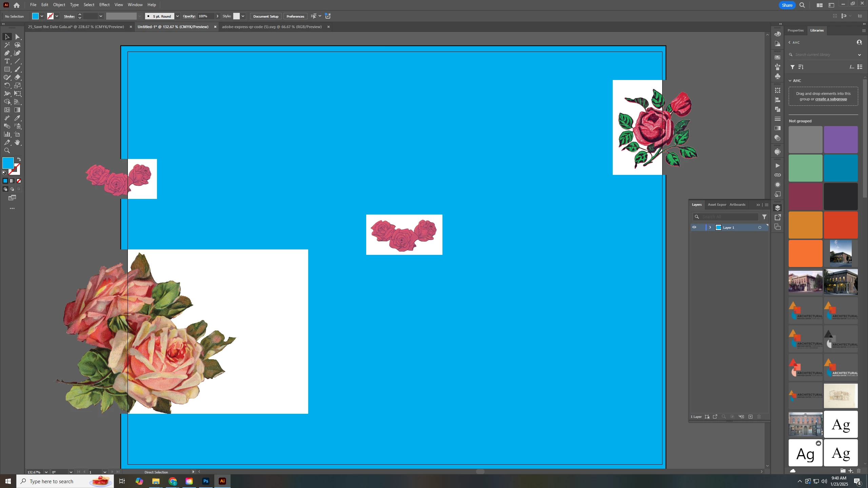This screenshot has height=488, width=868.
Task: Activate the Zoom tool
Action: pyautogui.click(x=7, y=150)
